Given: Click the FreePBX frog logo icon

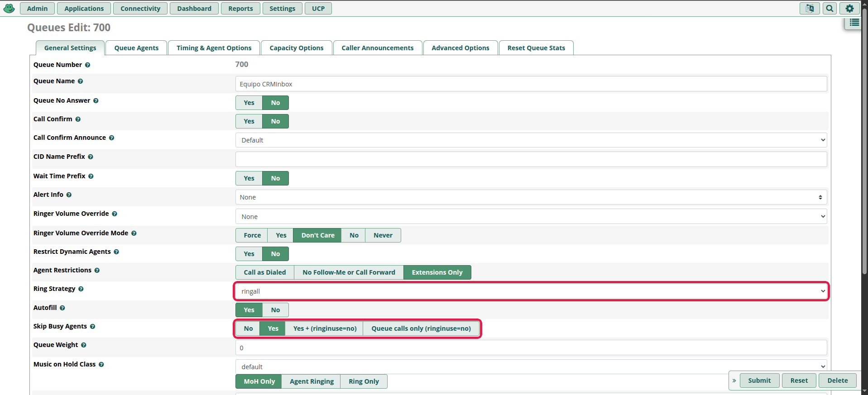Looking at the screenshot, I should pos(9,8).
